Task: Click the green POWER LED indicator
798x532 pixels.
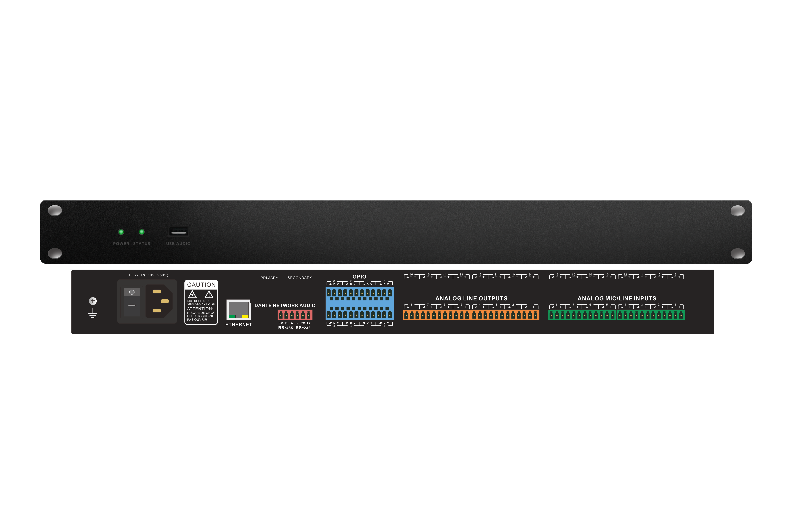Action: pos(121,232)
